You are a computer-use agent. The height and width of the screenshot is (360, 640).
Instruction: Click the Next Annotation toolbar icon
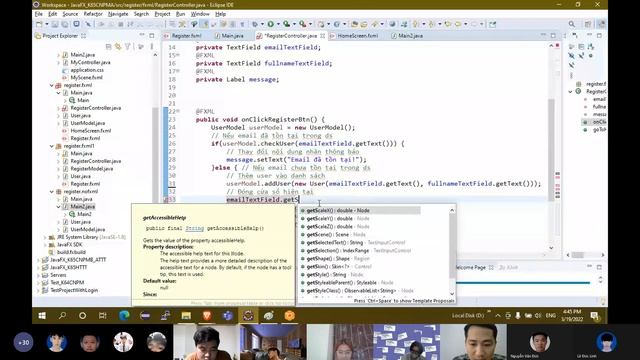(416, 24)
